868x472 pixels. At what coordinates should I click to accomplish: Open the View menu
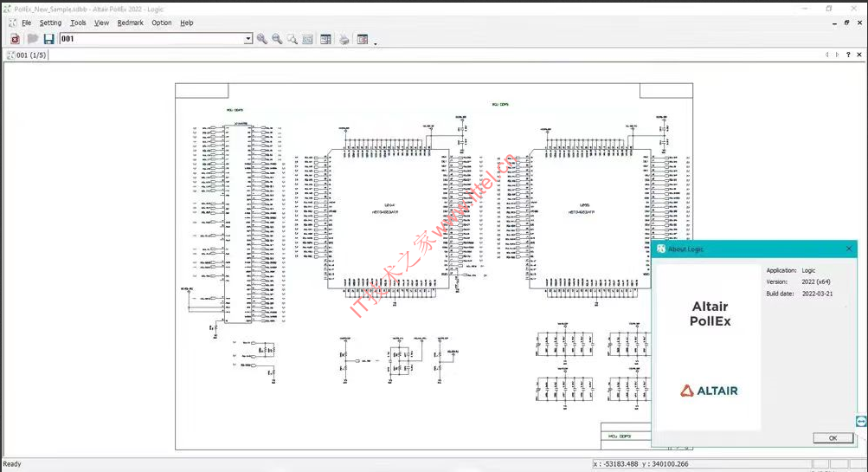click(101, 23)
